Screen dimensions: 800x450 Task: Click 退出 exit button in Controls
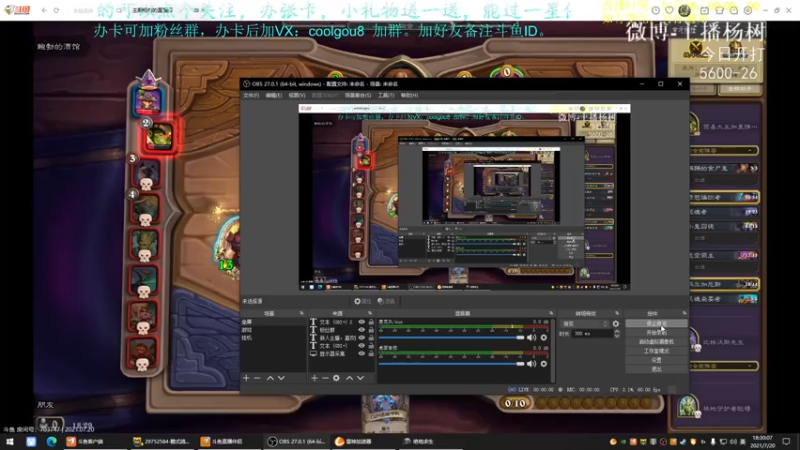click(x=656, y=369)
